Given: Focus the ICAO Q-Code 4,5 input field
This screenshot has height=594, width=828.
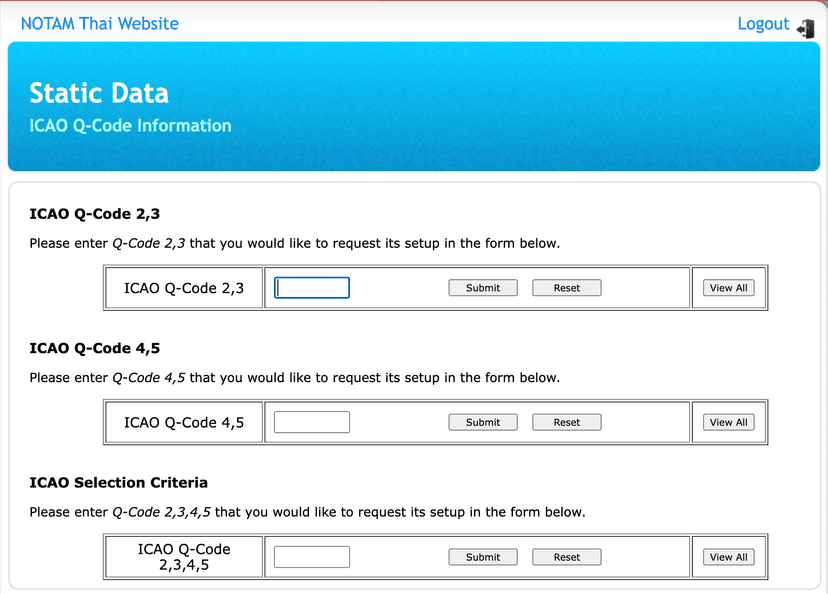Looking at the screenshot, I should click(312, 422).
